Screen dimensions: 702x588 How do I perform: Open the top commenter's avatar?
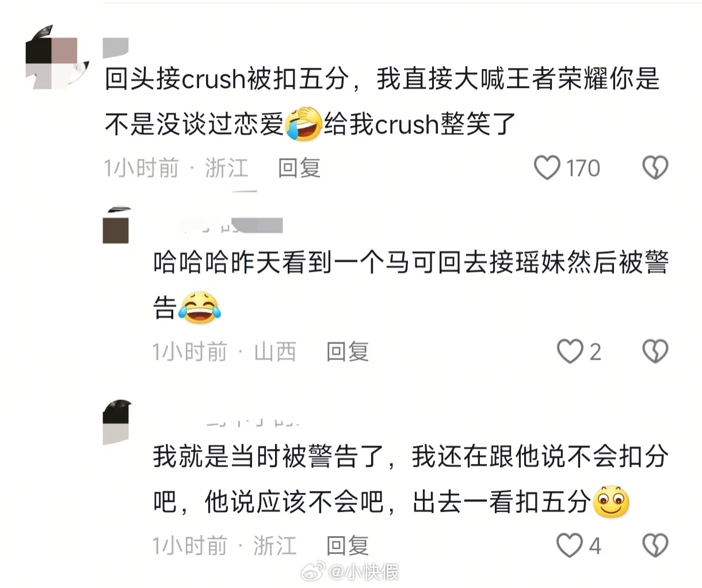[58, 57]
